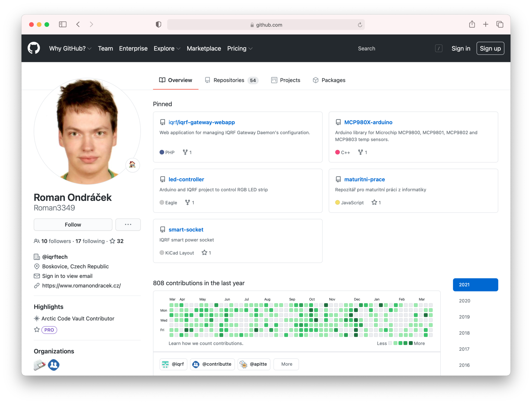
Task: Open a new tab with plus icon
Action: click(486, 24)
